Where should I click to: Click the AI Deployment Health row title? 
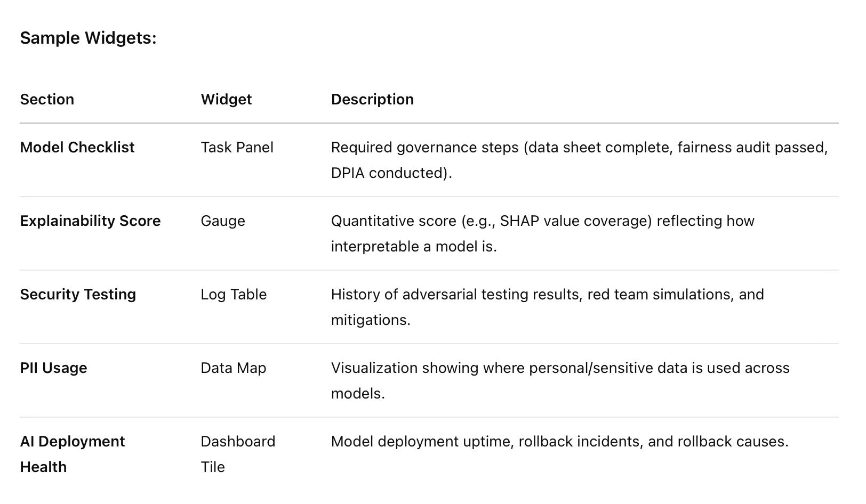tap(72, 454)
